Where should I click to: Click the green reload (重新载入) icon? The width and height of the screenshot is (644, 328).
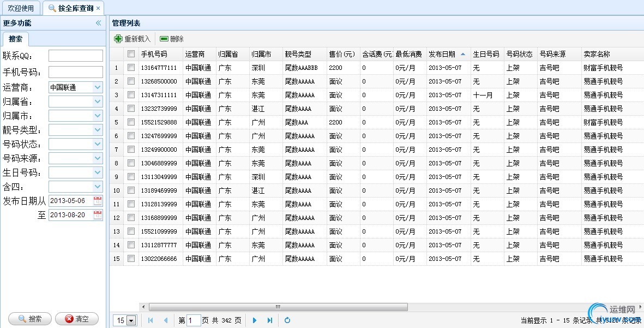point(118,39)
